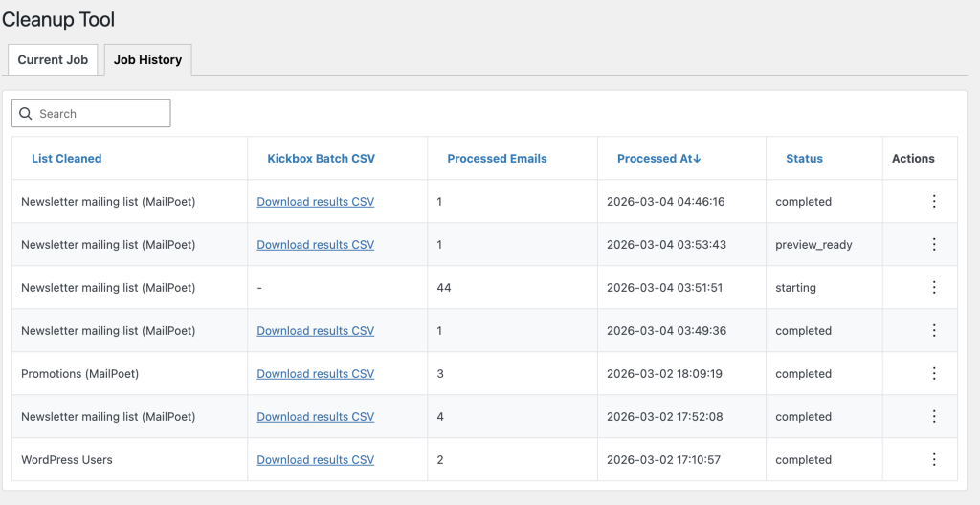Download results CSV for preview_ready job
This screenshot has height=505, width=980.
[315, 245]
